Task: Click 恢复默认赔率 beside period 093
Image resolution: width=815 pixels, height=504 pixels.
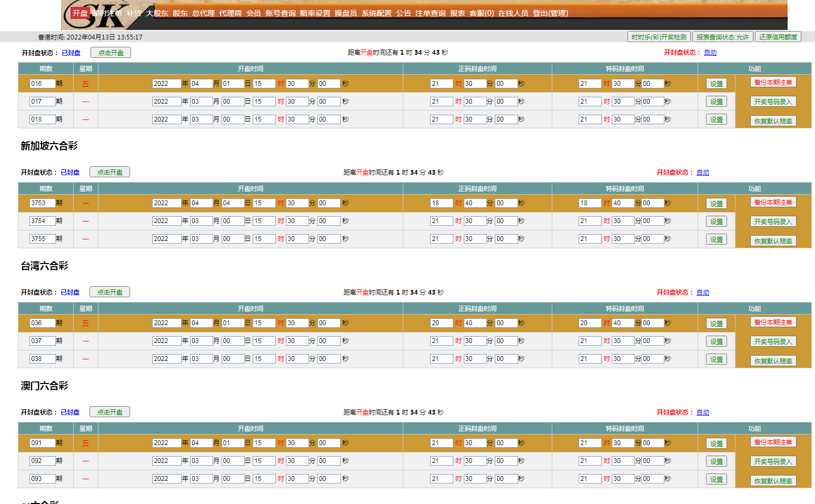Action: click(x=773, y=481)
